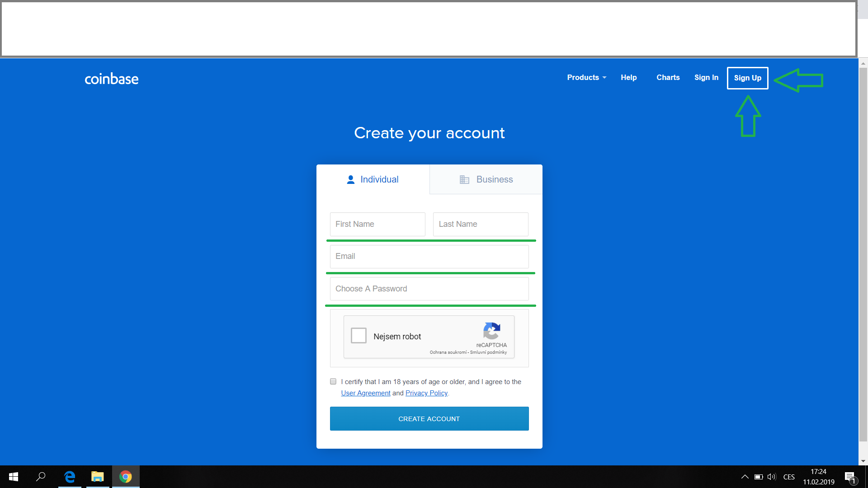Tick the Nejsem robot reCAPTCHA checkbox
868x488 pixels.
(x=359, y=336)
